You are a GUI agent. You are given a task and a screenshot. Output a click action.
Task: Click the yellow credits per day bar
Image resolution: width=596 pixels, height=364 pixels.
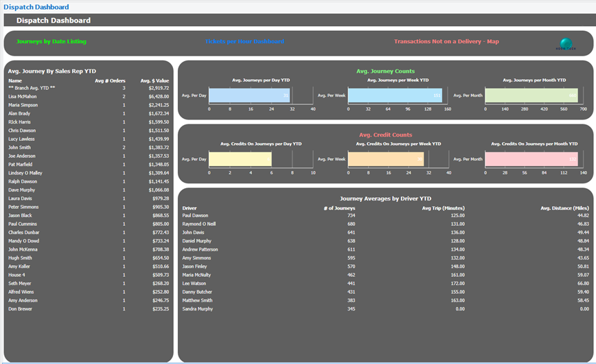tap(240, 159)
